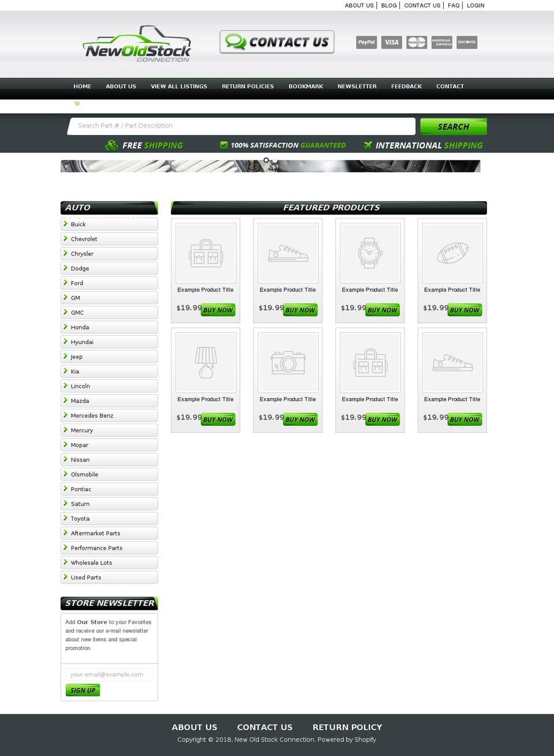
Task: Click the FAQ link in top bar
Action: coord(454,5)
